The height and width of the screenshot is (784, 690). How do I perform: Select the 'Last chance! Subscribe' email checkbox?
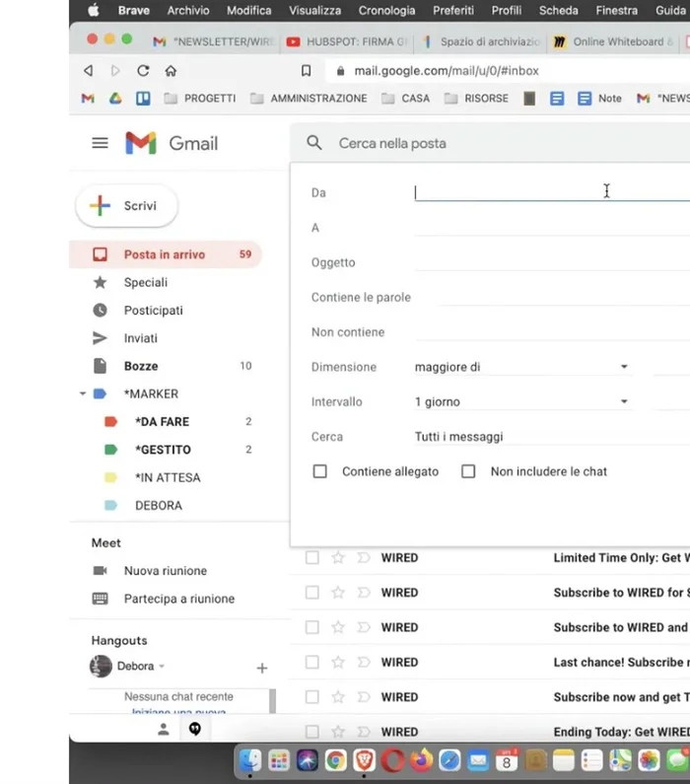(x=312, y=662)
